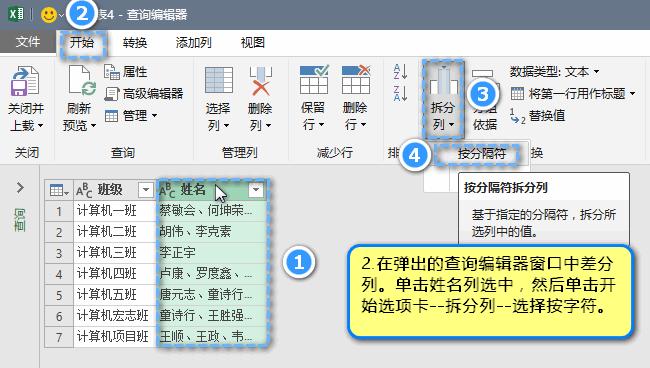
Task: Expand the 选择列 dropdown arrow
Action: tap(226, 126)
